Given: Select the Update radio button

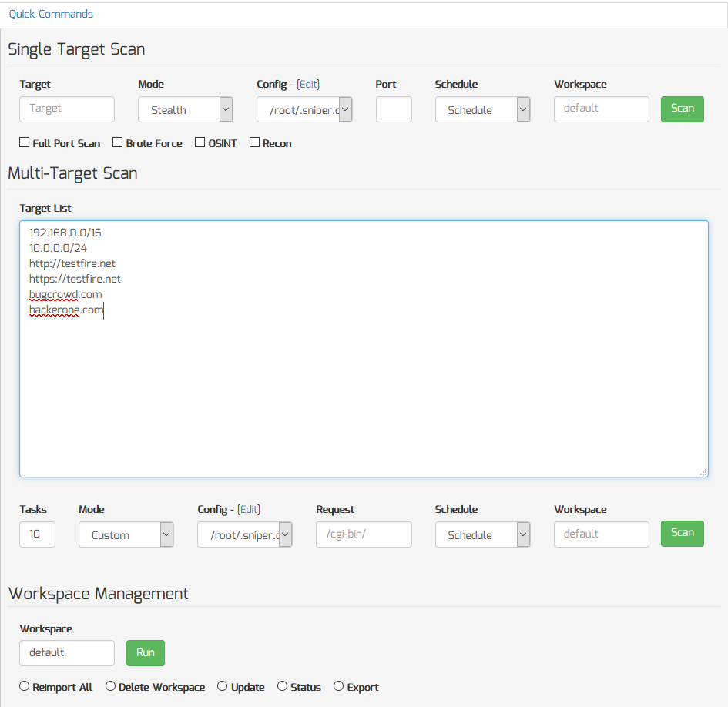Looking at the screenshot, I should pos(223,685).
